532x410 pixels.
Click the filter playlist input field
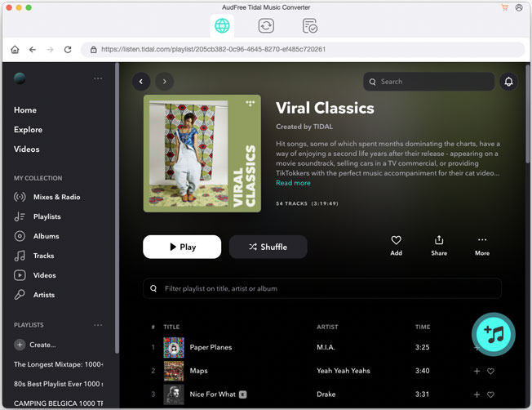[x=322, y=289]
